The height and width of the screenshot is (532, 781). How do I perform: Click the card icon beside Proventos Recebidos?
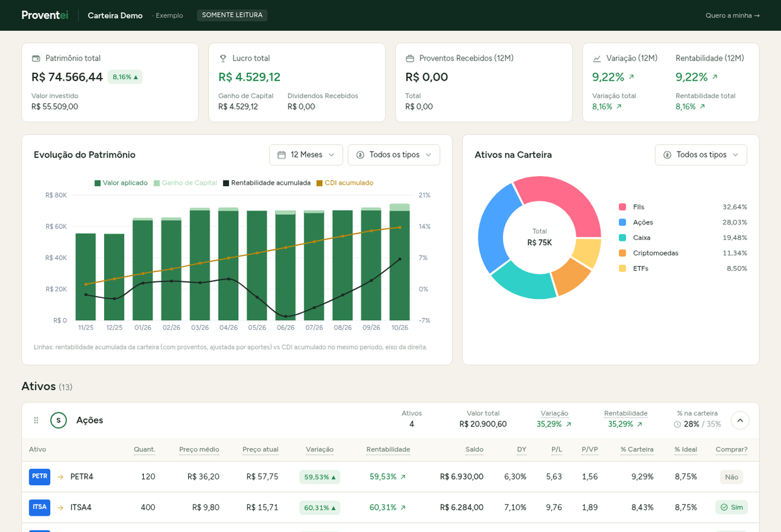pos(409,59)
